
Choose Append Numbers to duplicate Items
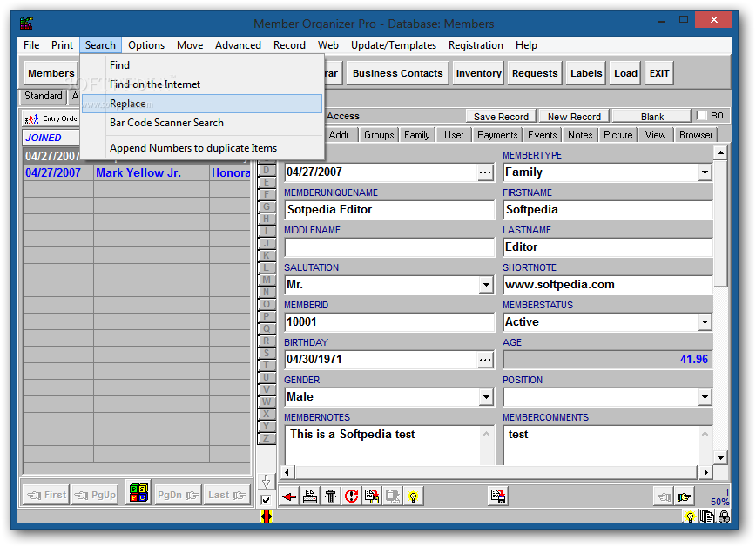tap(202, 148)
